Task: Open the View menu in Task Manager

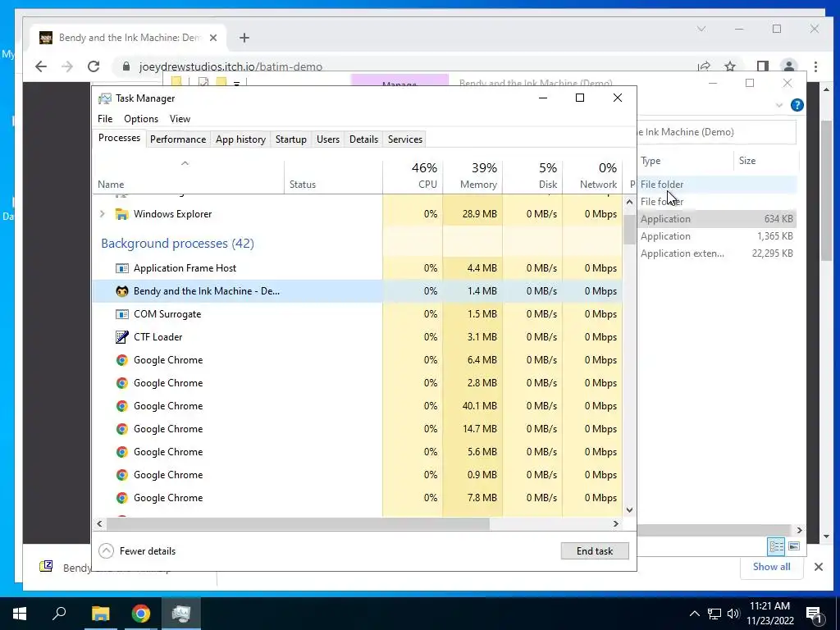Action: 180,119
